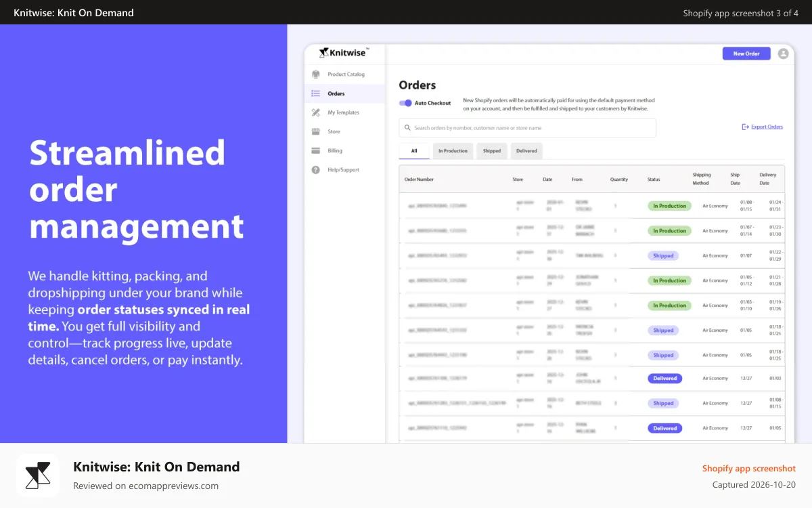Click the Delivery Date column header
Screen dimensions: 812x508
click(768, 179)
